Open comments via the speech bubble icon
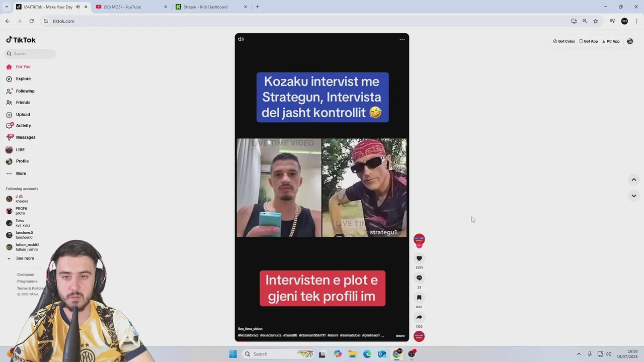Screen dimensions: 644x362 click(419, 278)
